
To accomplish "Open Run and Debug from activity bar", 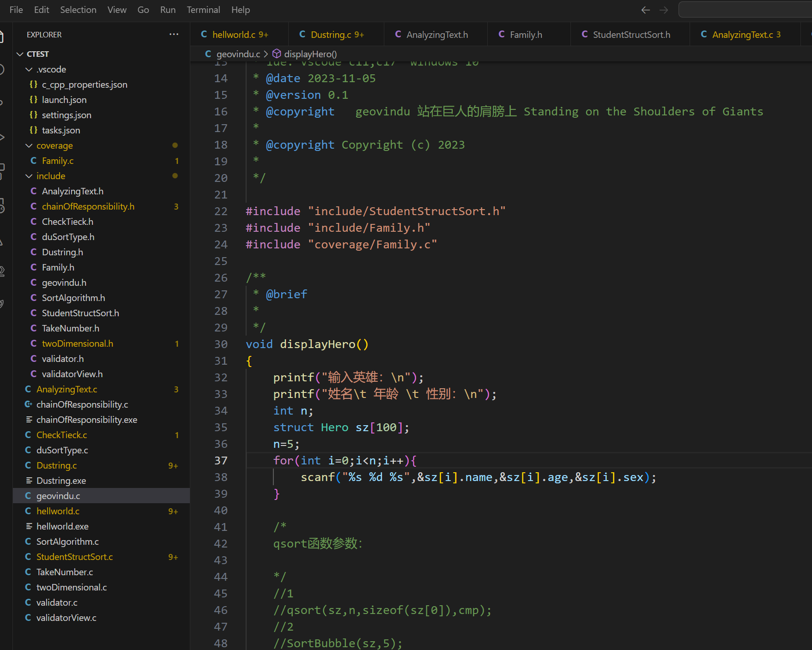I will 2,137.
